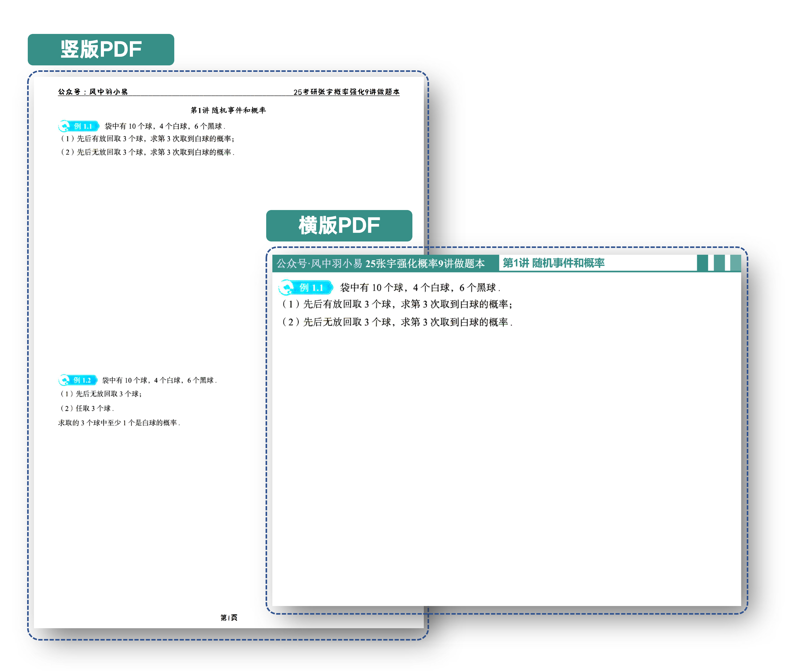Click the portrait header 公众号:风中羽小易
This screenshot has height=672, width=785.
coord(93,92)
